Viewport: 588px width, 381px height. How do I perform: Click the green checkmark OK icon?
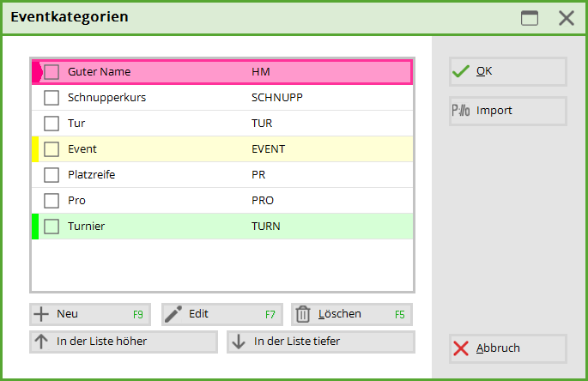coord(461,71)
